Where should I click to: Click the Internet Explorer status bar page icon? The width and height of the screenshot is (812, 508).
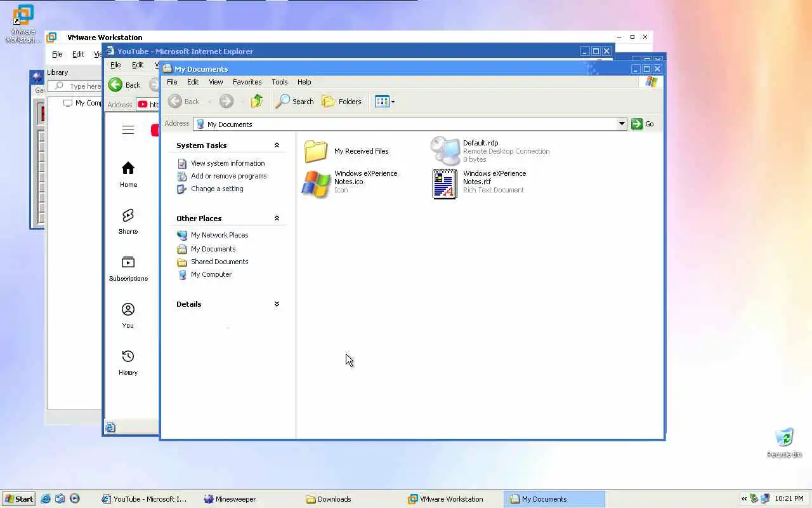pos(110,428)
